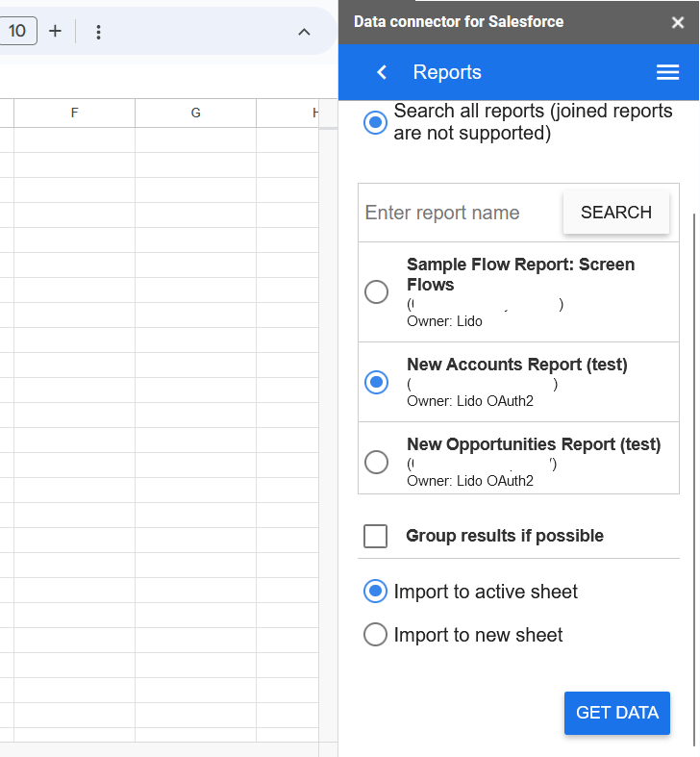Click the Reports title text
The width and height of the screenshot is (700, 757).
pos(447,72)
